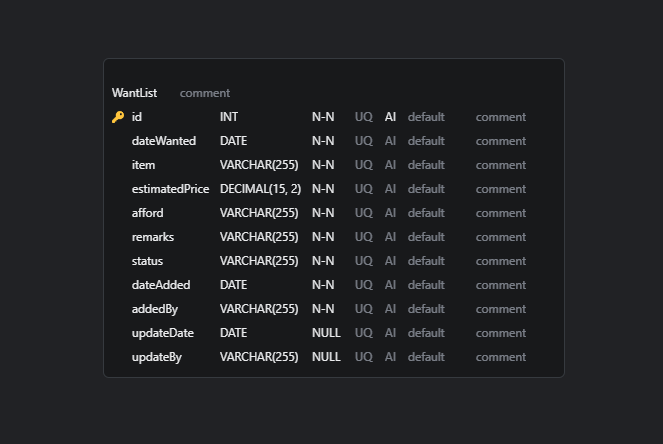Select the estimatedPrice column name
Screen dimensions: 663x444
pos(170,189)
